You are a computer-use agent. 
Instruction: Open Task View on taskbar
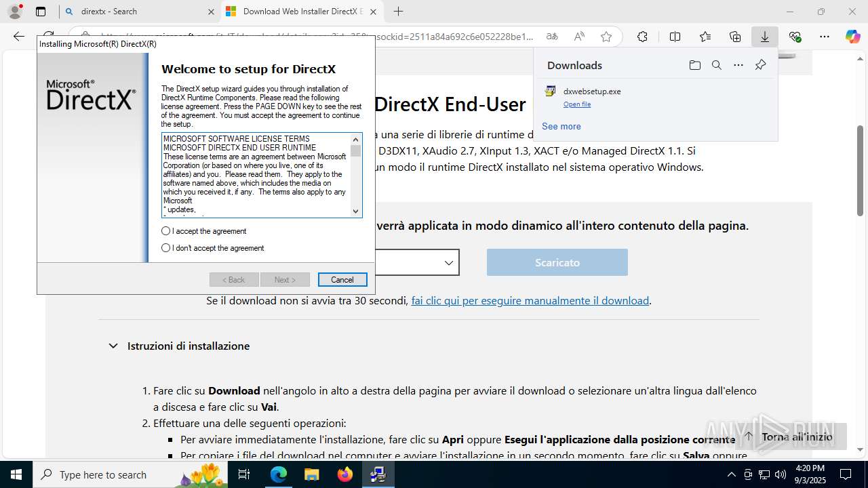pyautogui.click(x=245, y=474)
